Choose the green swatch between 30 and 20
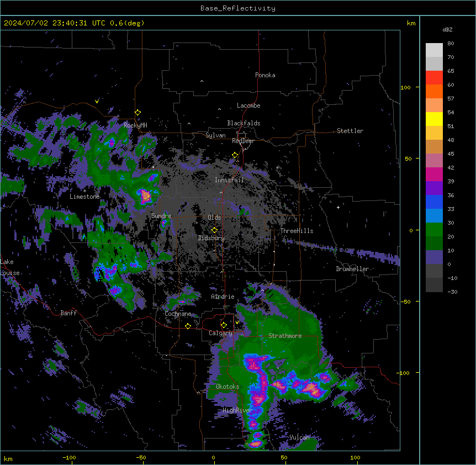The height and width of the screenshot is (465, 476). (x=434, y=230)
